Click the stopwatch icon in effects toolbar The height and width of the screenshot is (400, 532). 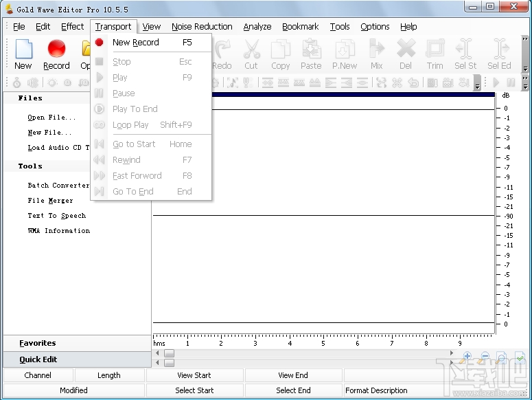point(16,82)
